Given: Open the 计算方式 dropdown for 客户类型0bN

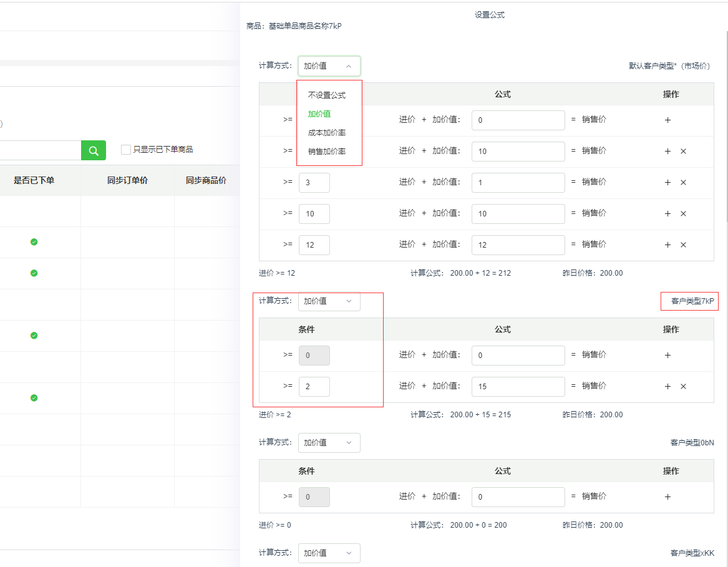Looking at the screenshot, I should pyautogui.click(x=329, y=442).
